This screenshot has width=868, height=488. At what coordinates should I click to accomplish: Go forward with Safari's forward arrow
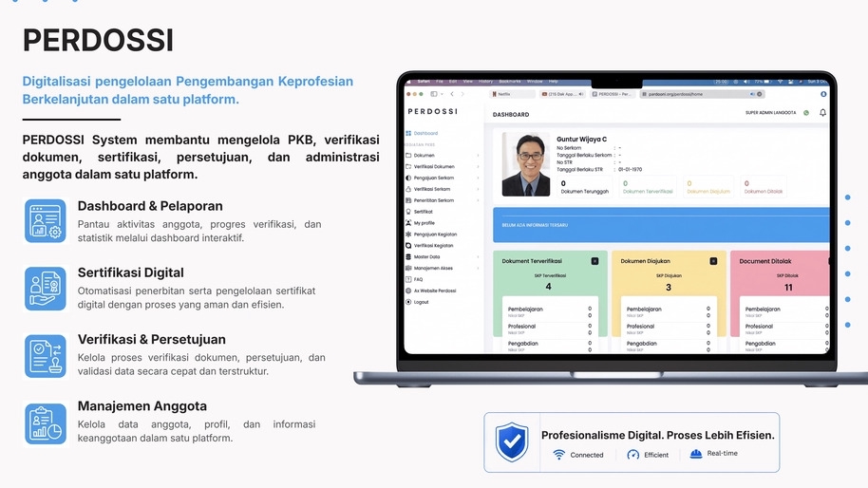(x=462, y=94)
